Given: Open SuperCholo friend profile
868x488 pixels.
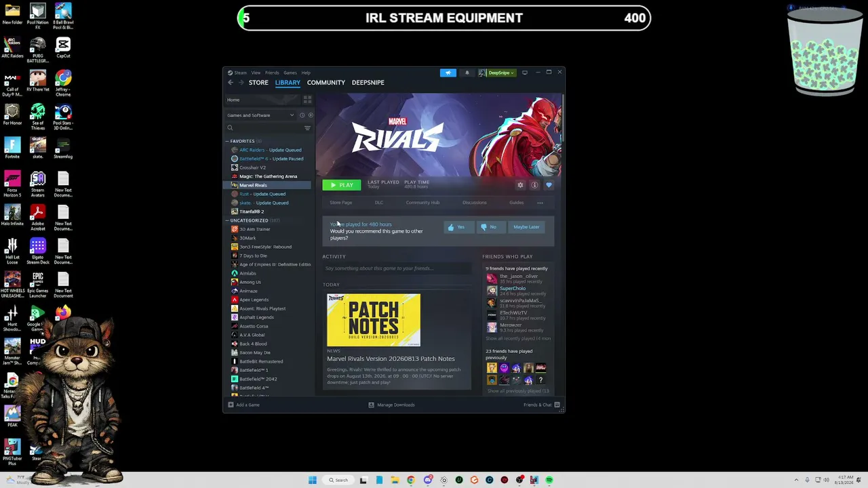Looking at the screenshot, I should click(x=513, y=289).
